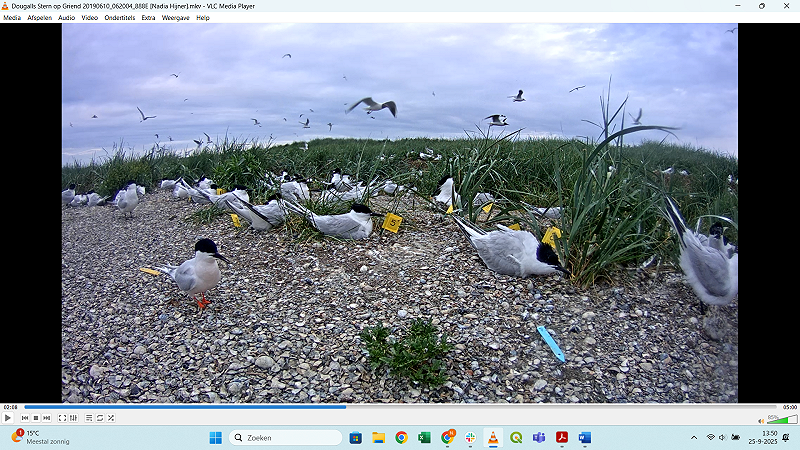The image size is (800, 450).
Task: Open the Ondertitels menu
Action: (120, 18)
